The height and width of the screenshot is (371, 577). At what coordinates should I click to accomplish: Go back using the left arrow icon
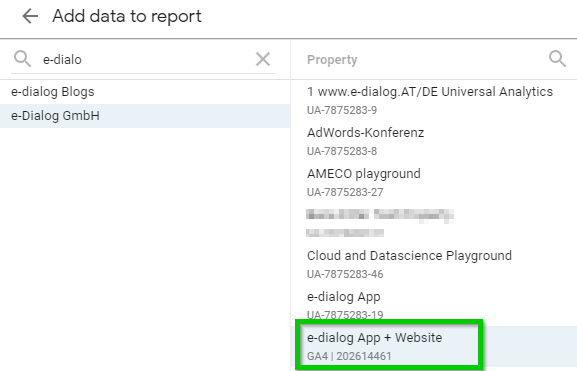coord(30,16)
